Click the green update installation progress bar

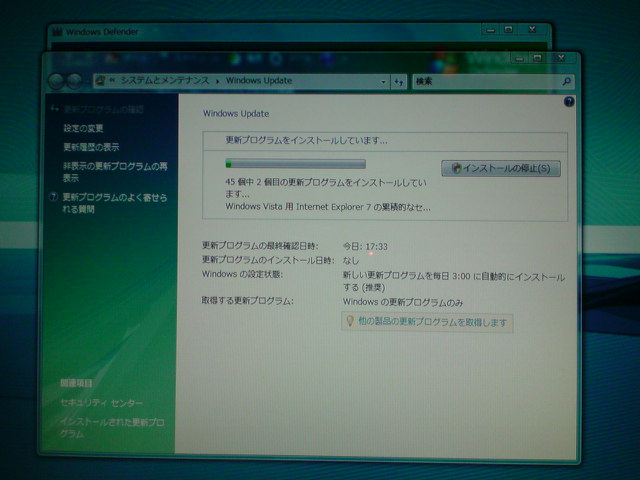[296, 164]
